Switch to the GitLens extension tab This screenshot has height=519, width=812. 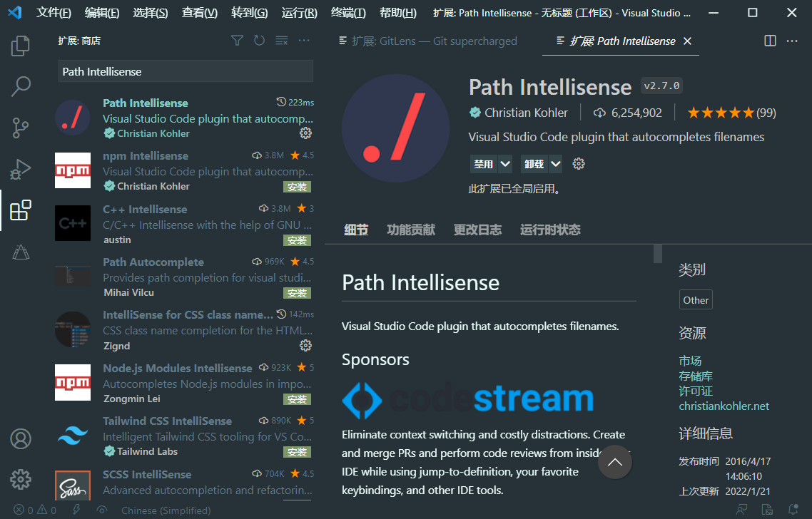(429, 41)
